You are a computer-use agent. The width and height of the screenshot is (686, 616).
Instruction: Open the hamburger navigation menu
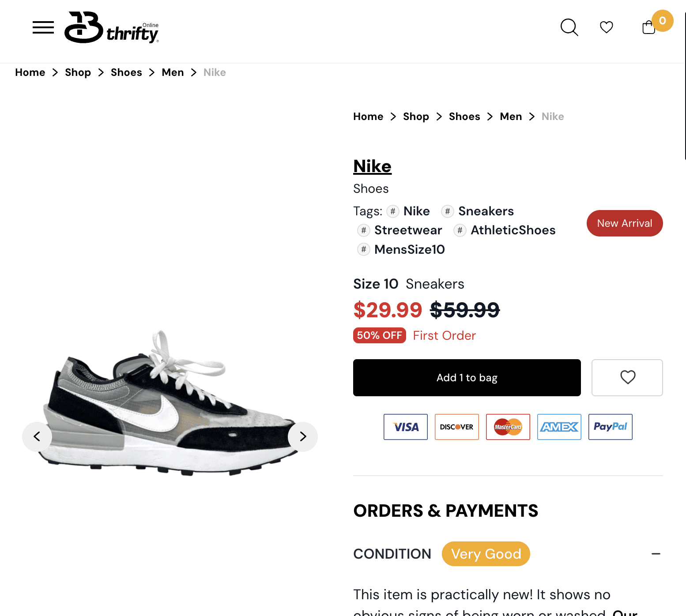click(43, 27)
